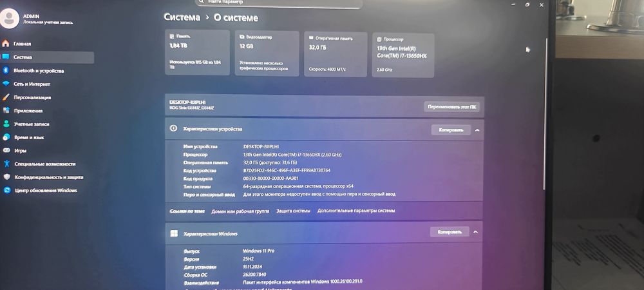Open the Главная page in sidebar
The height and width of the screenshot is (290, 644).
click(x=22, y=44)
